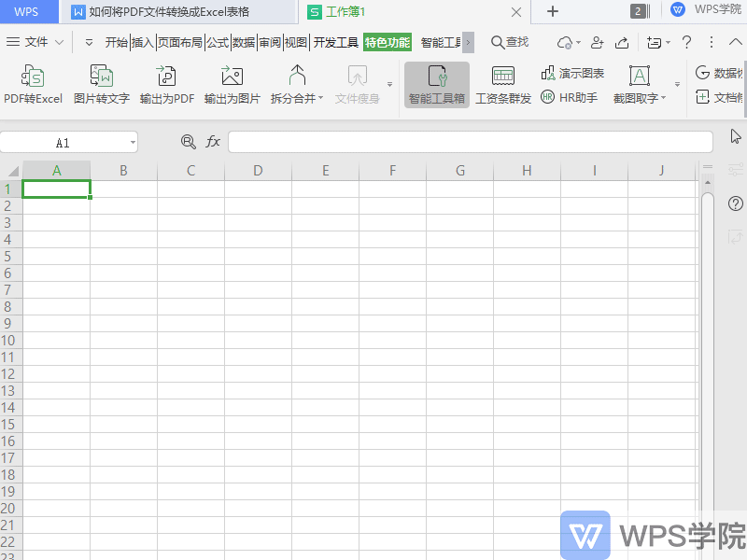The height and width of the screenshot is (560, 747).
Task: Open the 智能工具 ribbon tab
Action: coord(441,42)
